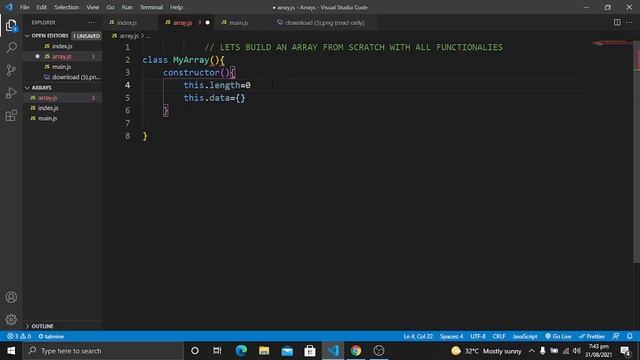Open Task View on taskbar
This screenshot has height=360, width=640.
coord(217,351)
